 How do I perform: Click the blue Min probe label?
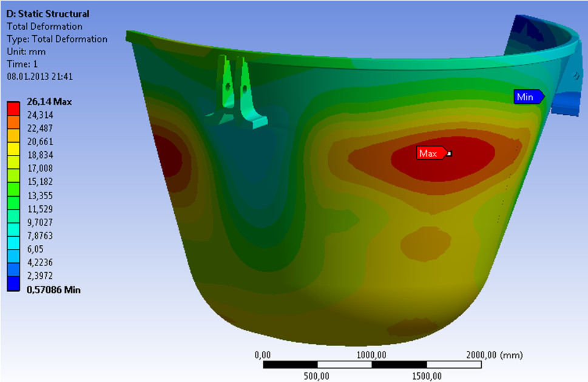click(527, 97)
